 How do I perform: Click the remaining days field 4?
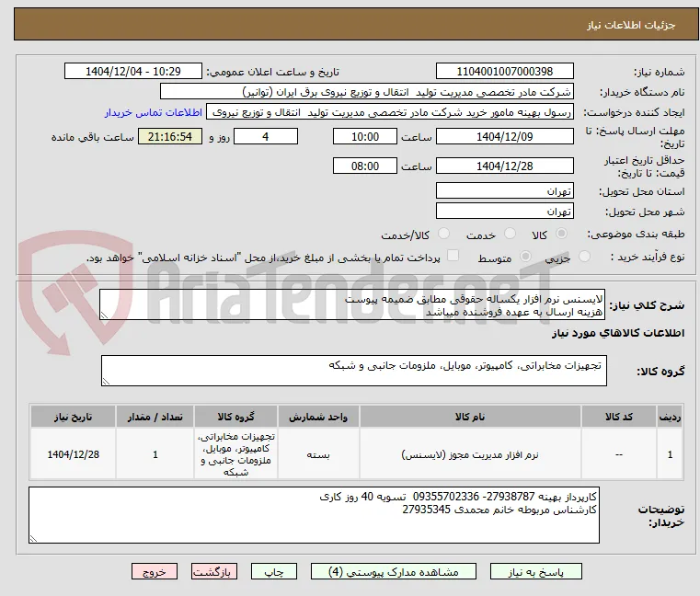pos(266,137)
